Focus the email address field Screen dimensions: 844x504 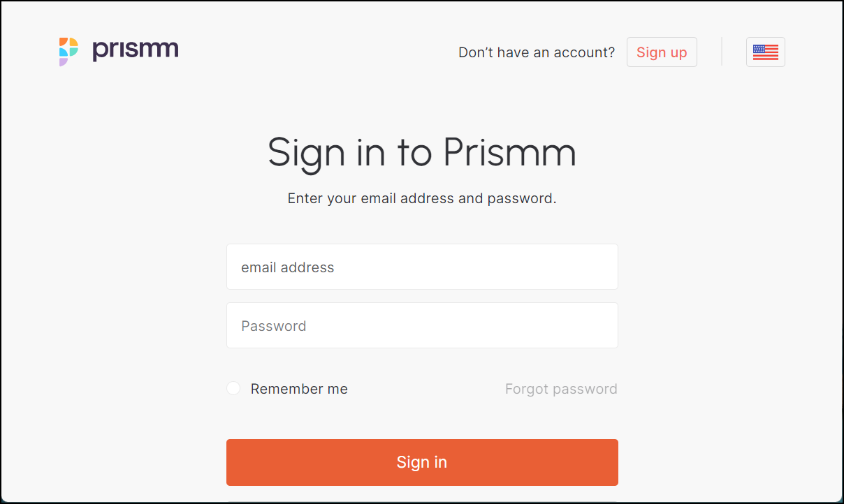click(422, 267)
